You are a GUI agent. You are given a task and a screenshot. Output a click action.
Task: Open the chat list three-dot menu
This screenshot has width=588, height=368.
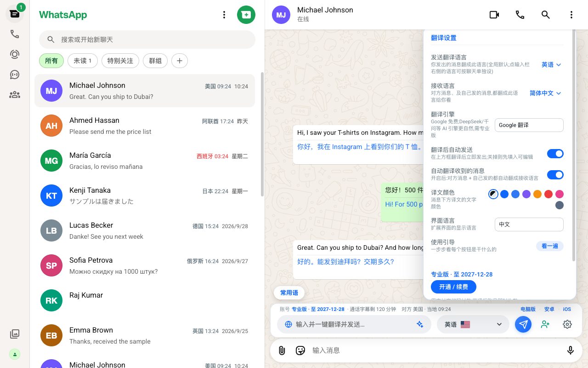click(224, 15)
